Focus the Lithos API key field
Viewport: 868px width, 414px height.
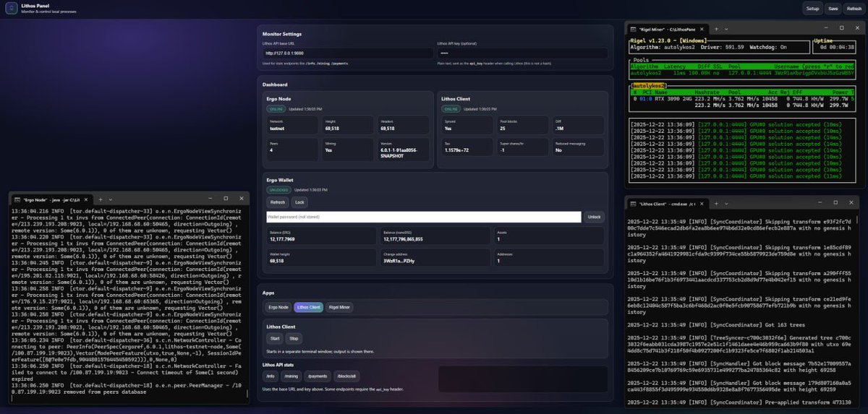pos(522,53)
